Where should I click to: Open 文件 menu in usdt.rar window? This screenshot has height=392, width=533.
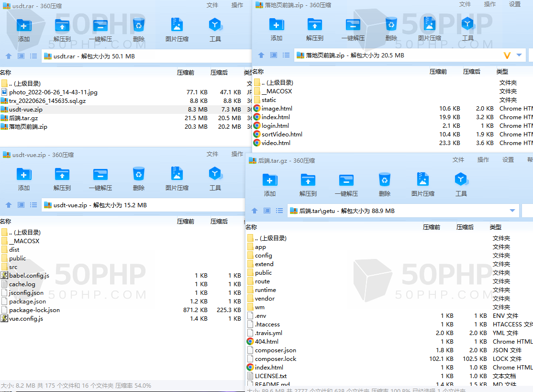212,5
